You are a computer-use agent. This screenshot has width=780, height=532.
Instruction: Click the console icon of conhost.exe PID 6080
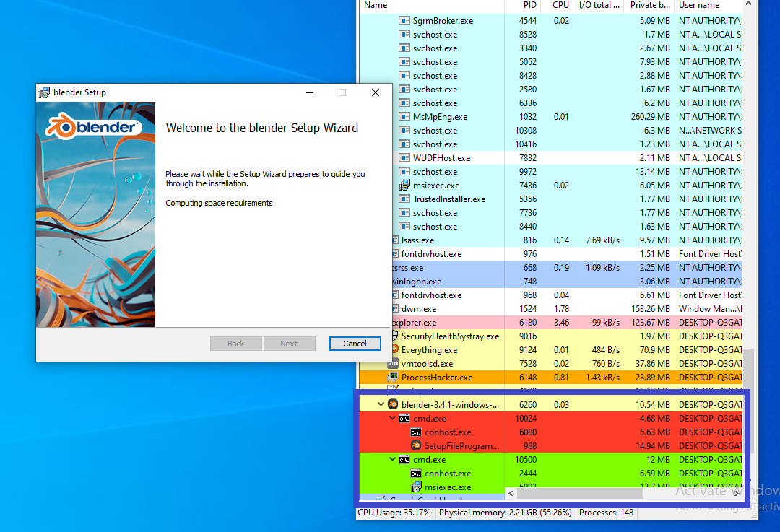pos(416,432)
